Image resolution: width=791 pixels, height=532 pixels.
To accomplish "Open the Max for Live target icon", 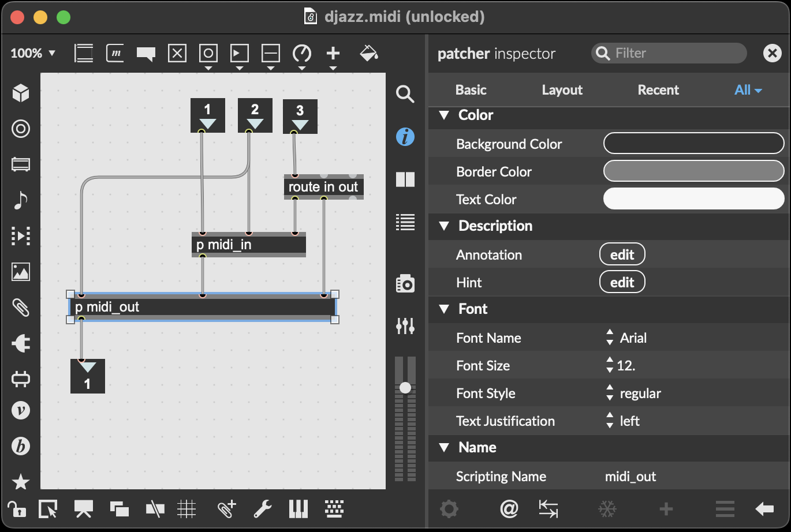I will 21,129.
